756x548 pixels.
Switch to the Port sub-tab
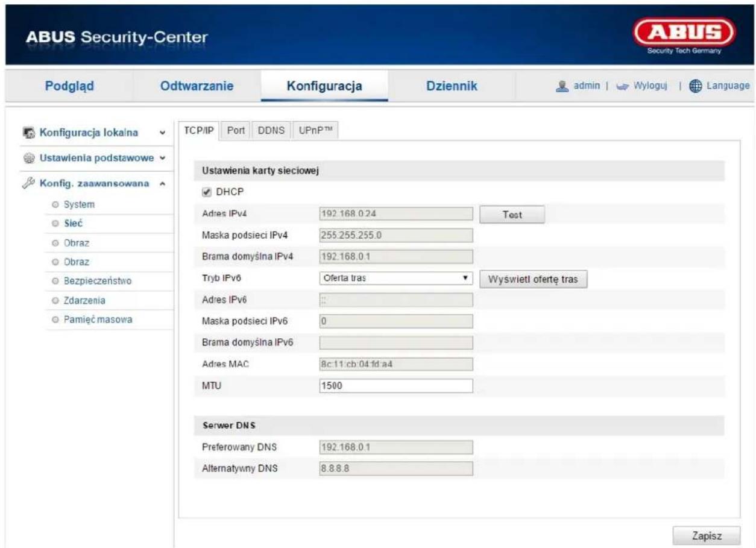235,130
